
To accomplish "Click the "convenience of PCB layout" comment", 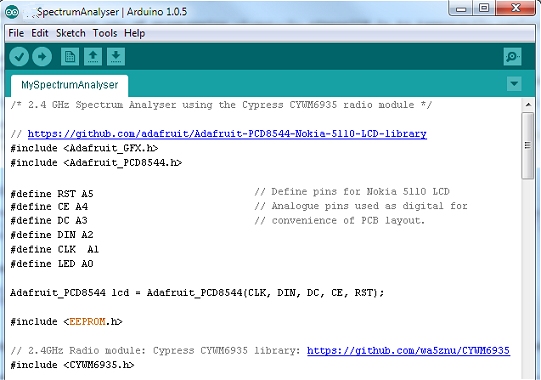I will coord(340,221).
